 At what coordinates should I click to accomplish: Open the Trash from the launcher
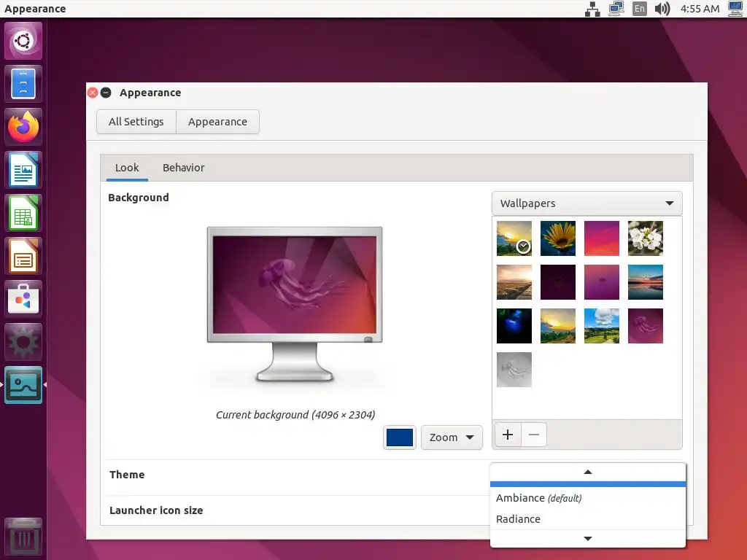click(23, 537)
